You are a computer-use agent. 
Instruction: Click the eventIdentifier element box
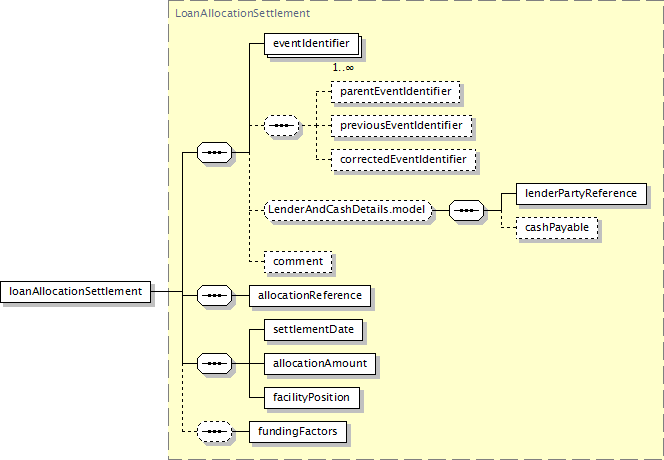click(x=312, y=44)
